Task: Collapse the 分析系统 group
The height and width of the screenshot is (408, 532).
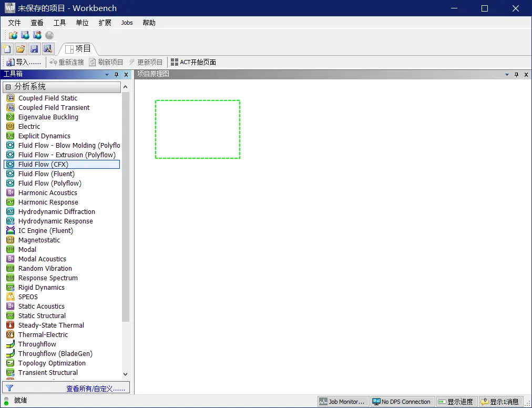Action: click(x=8, y=87)
